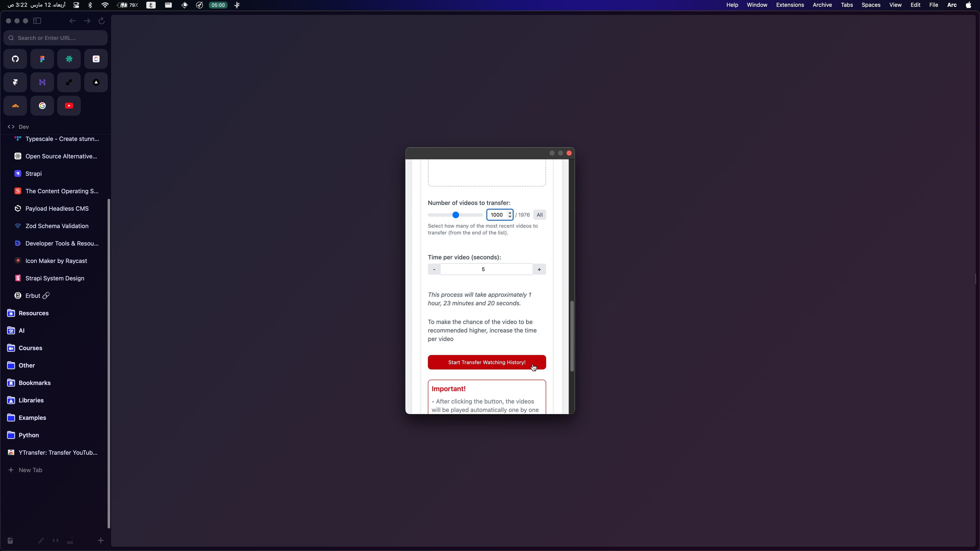Start Transfer Watching History

click(x=487, y=362)
